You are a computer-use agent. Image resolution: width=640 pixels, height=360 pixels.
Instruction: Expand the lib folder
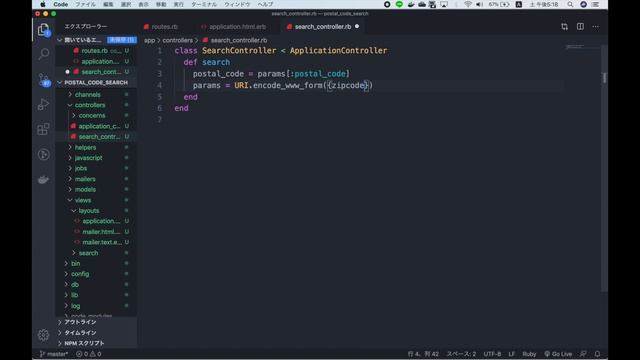[x=74, y=295]
